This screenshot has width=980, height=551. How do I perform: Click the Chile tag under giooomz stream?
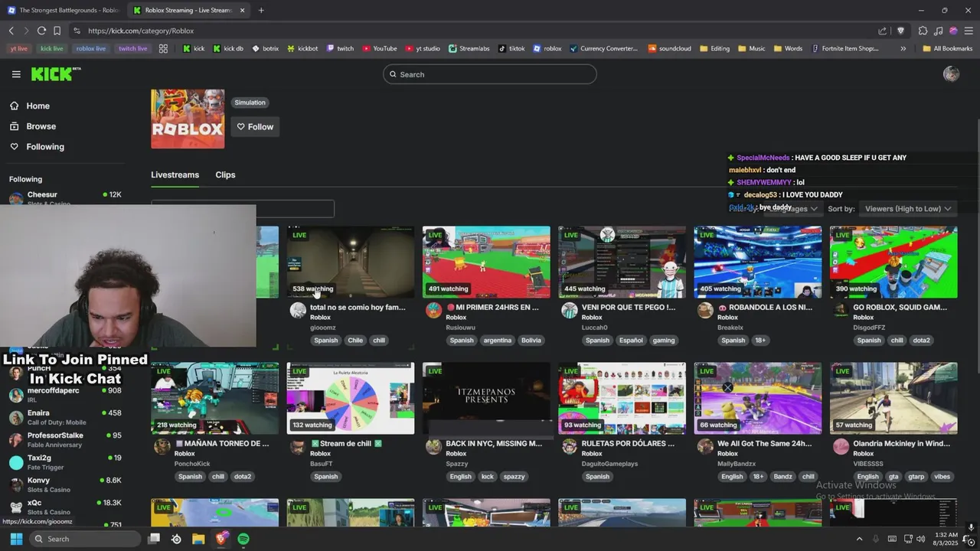pos(355,340)
